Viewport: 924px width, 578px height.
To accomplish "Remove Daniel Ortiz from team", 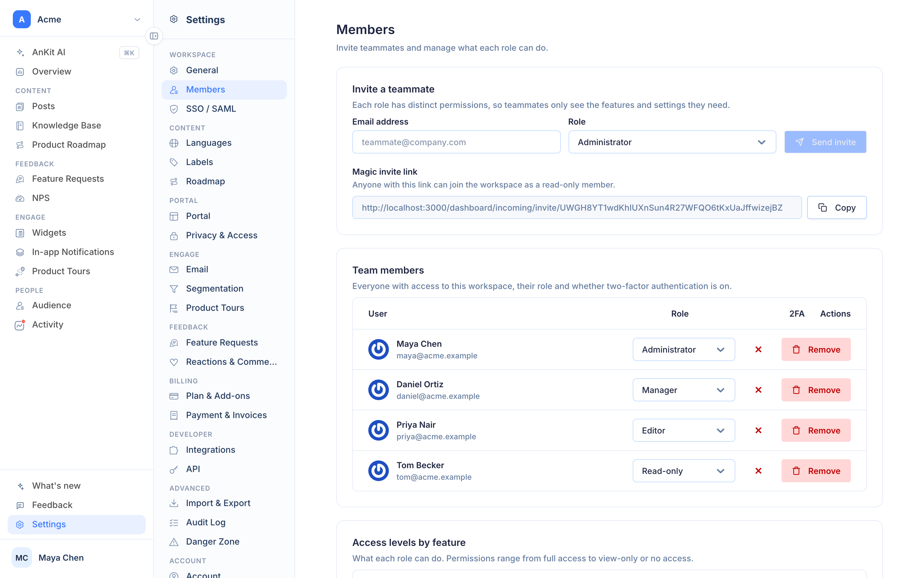I will 816,390.
